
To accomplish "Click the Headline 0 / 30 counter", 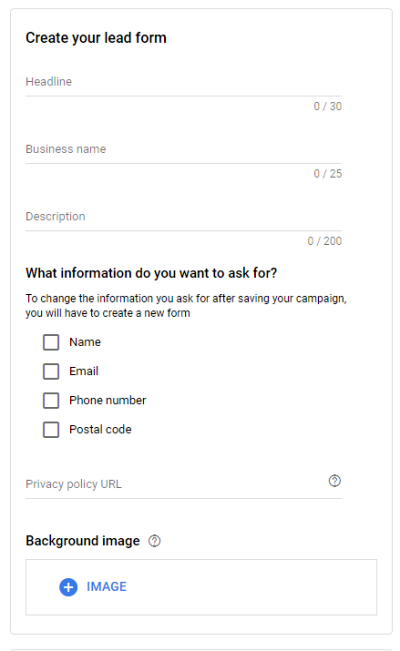I will coord(328,106).
